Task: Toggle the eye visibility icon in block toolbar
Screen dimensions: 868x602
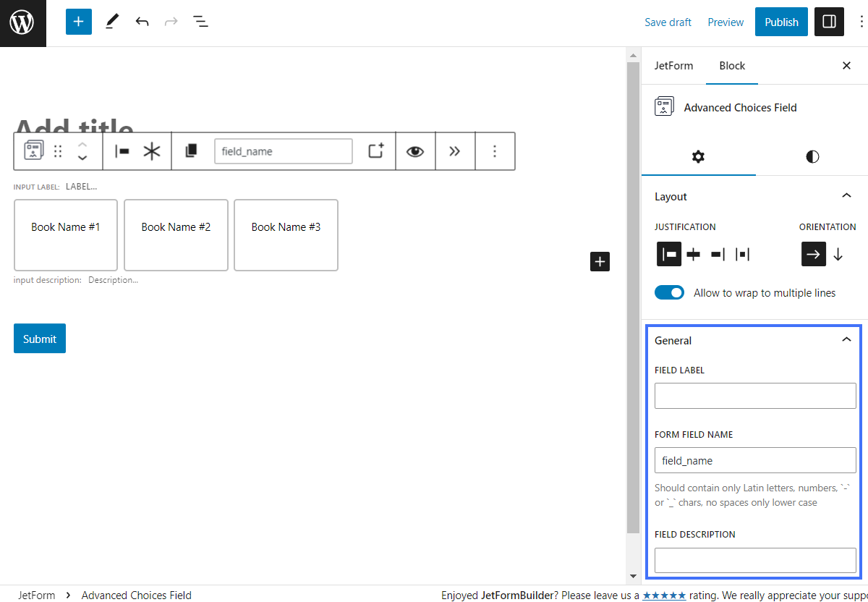Action: pos(415,151)
